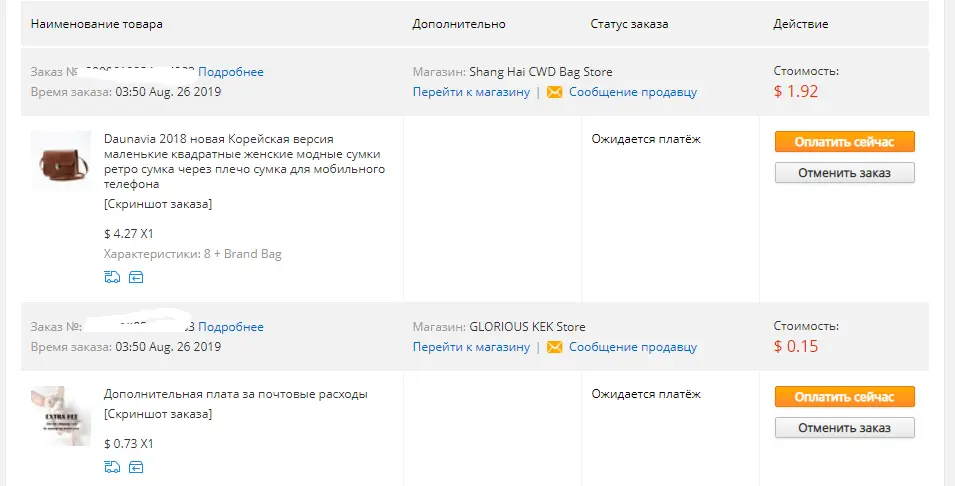Open Дополнительная плата за почтовые расходы title
Screen dimensions: 955x486
pyautogui.click(x=236, y=394)
